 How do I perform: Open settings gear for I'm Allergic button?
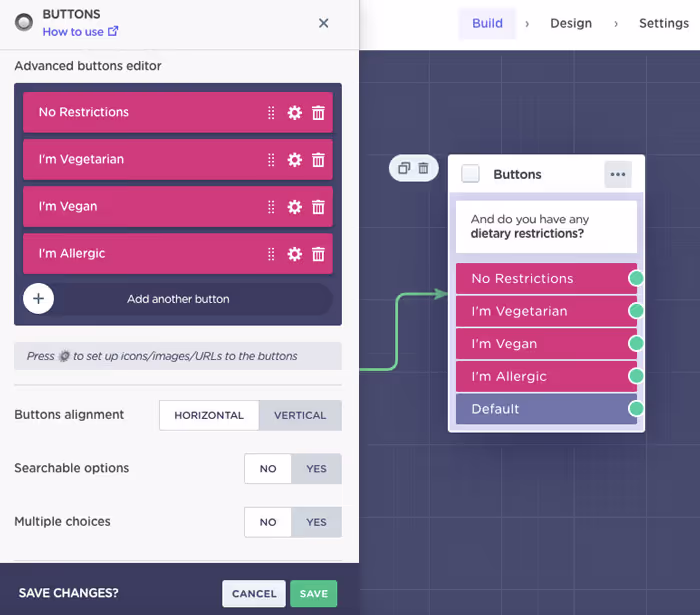point(294,254)
